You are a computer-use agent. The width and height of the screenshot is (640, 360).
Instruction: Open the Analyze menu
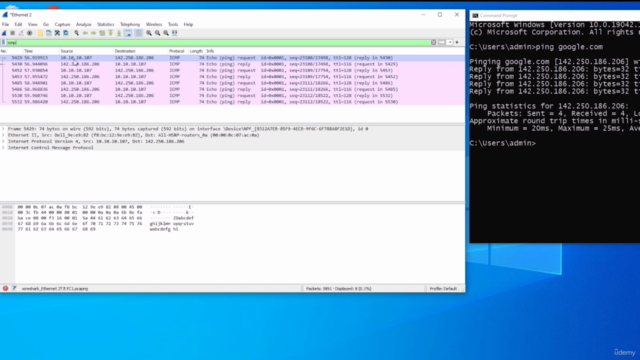(84, 24)
